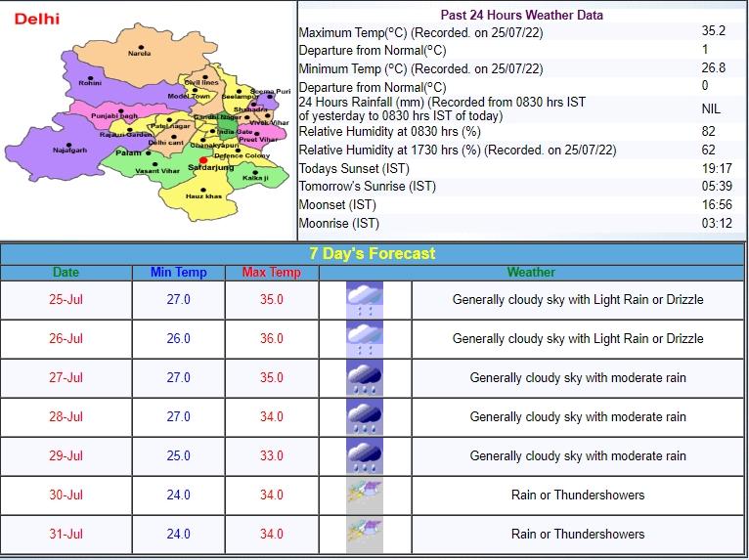Select the 28-Jul moderate rain icon

pos(365,417)
